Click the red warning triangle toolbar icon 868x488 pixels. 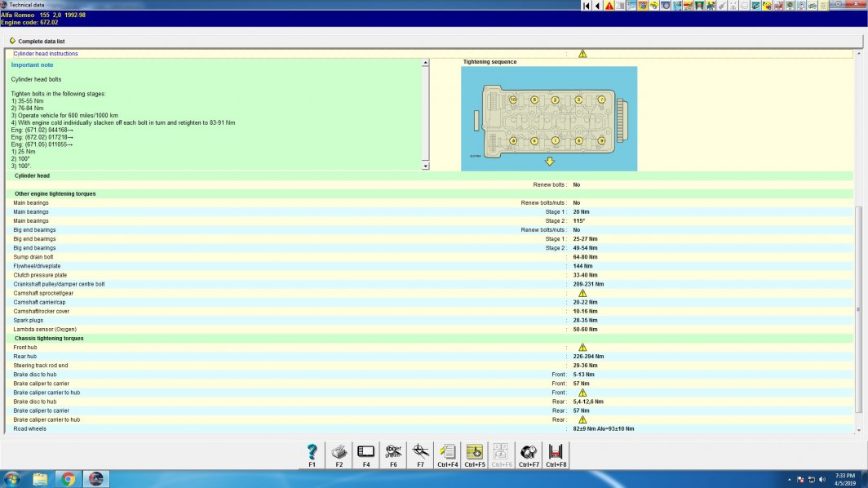[609, 6]
